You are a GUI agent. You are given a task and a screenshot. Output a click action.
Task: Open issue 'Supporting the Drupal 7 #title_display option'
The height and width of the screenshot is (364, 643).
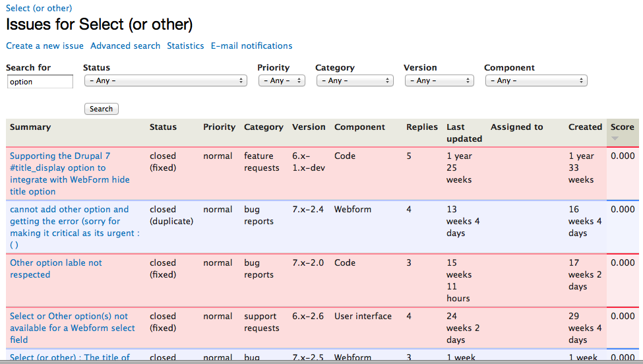(x=70, y=173)
